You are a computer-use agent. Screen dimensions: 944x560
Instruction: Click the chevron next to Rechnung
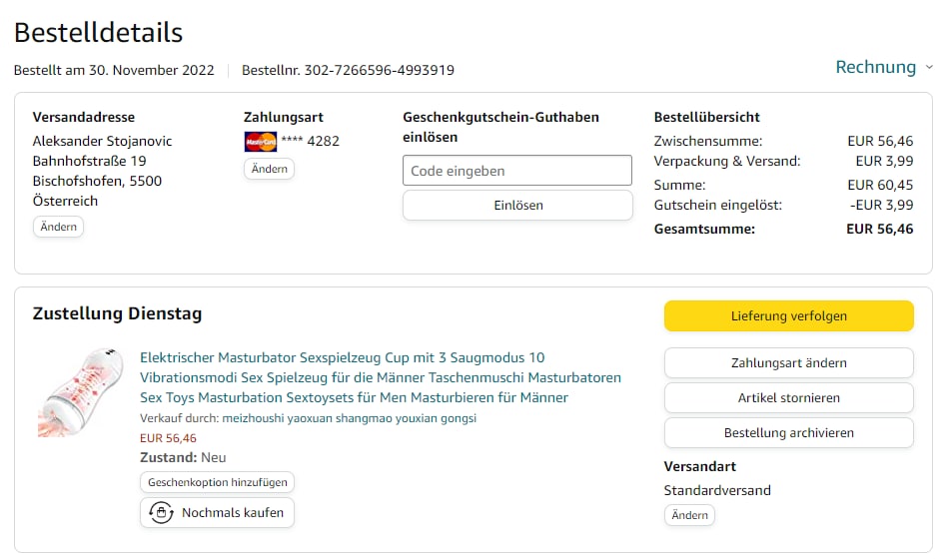tap(929, 68)
